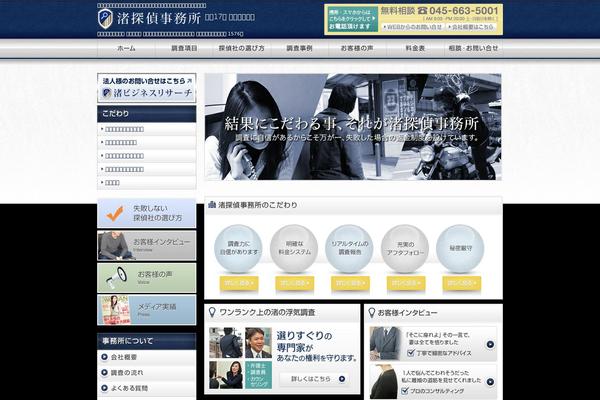Viewport: 600px width, 400px height.
Task: Click the round arrow icon beside 会社概要
Action: coord(104,357)
